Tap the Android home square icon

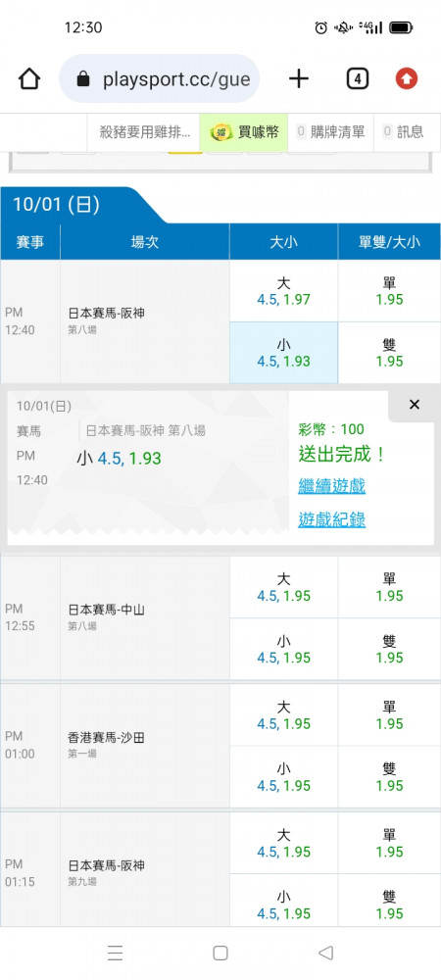point(220,953)
